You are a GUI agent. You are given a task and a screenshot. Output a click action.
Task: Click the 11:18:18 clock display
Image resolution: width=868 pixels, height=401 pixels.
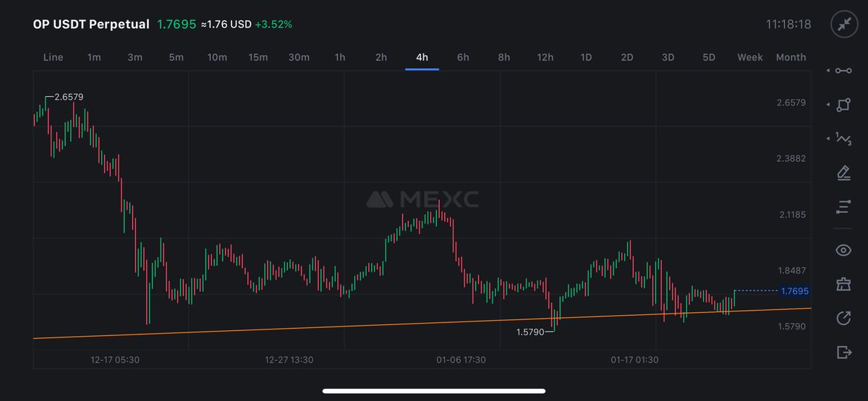[788, 25]
